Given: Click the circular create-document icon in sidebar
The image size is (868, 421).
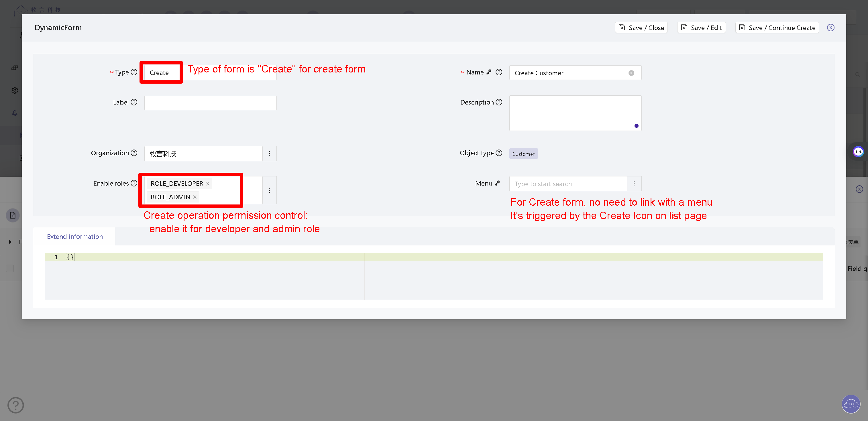Looking at the screenshot, I should point(13,215).
